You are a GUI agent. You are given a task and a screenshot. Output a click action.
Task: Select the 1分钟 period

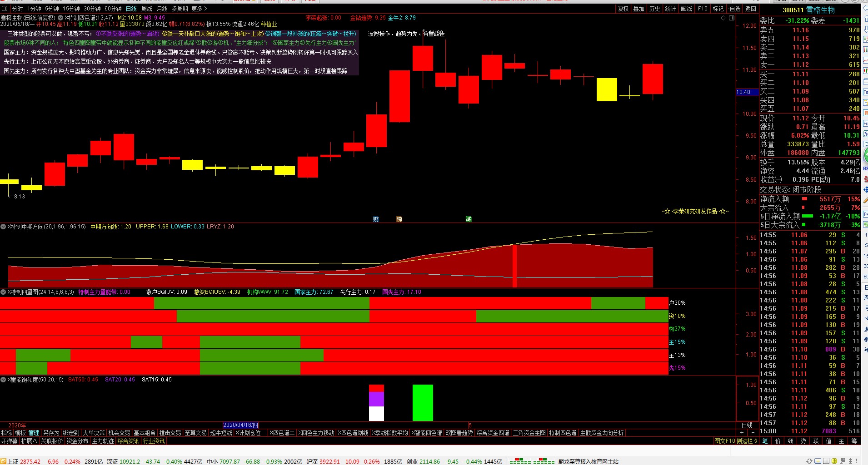coord(34,9)
